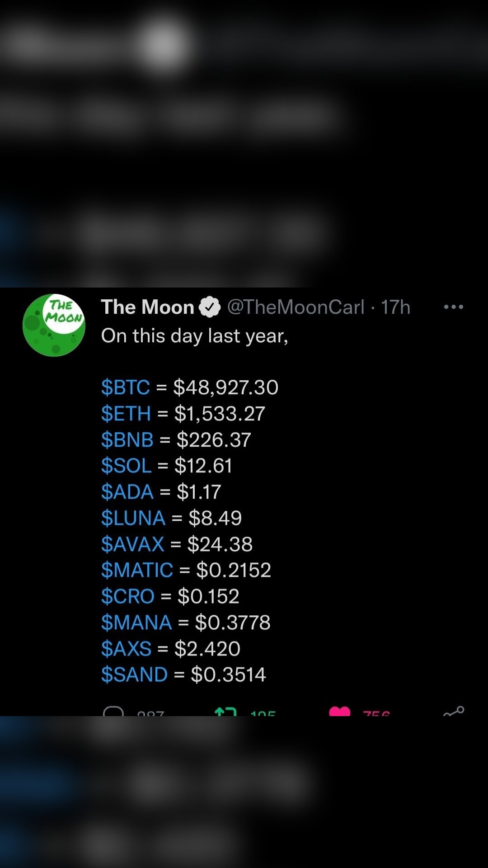Open the tweet's three-dot more options menu

pyautogui.click(x=453, y=307)
